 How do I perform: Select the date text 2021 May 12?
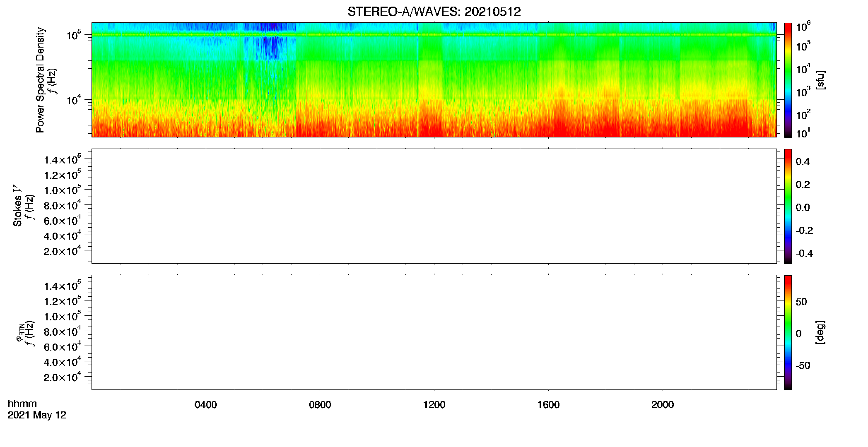[x=37, y=415]
